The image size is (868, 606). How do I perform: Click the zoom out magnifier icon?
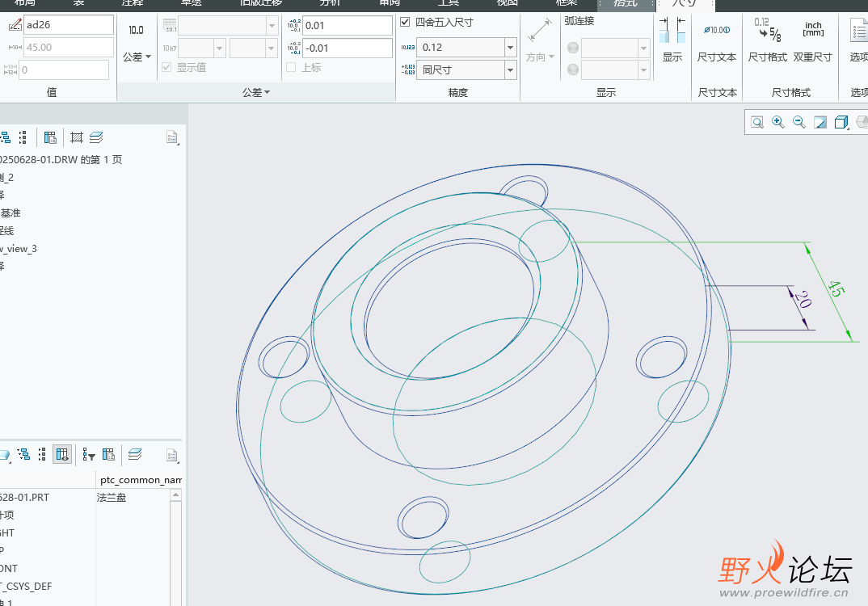click(798, 122)
